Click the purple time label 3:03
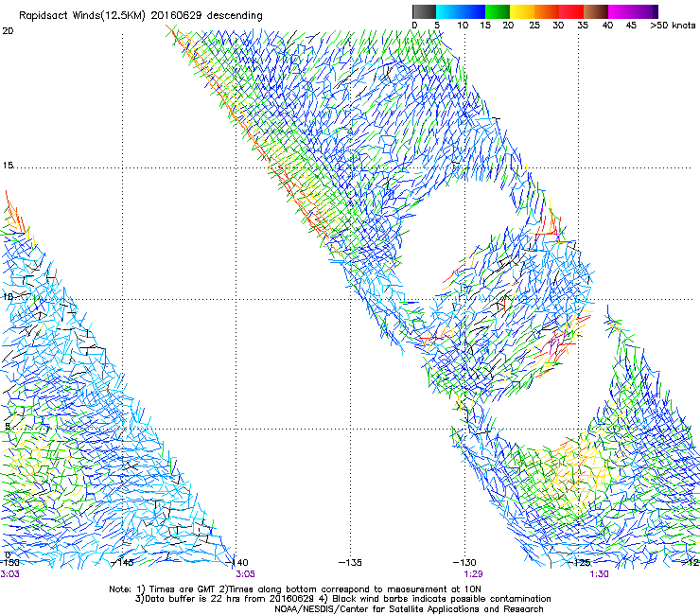Screen dimensions: 700x615 (9, 574)
